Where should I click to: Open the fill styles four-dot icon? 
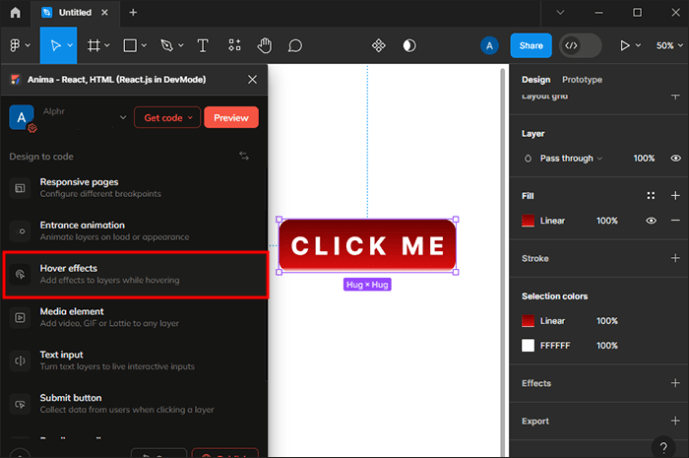click(651, 196)
